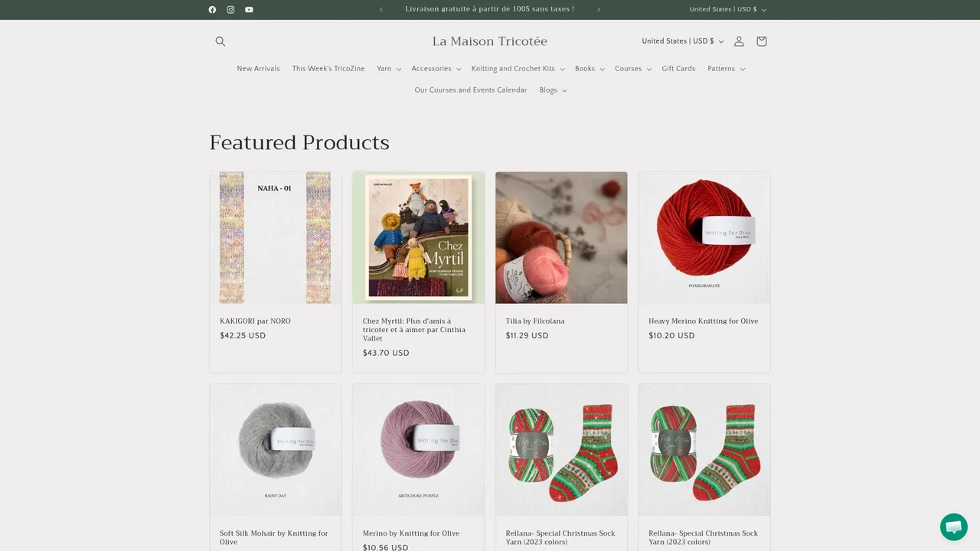Open This Week's TricoZine

tap(328, 69)
